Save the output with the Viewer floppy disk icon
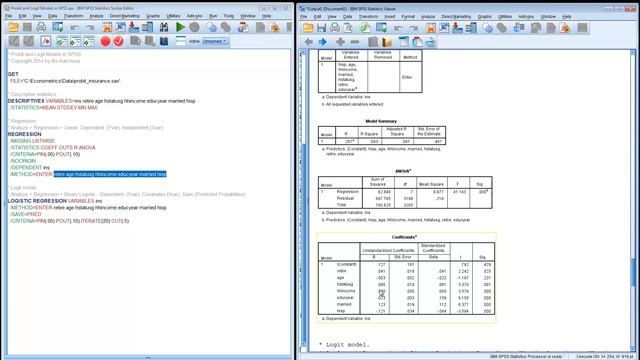Viewport: 640px width, 360px height. click(321, 28)
